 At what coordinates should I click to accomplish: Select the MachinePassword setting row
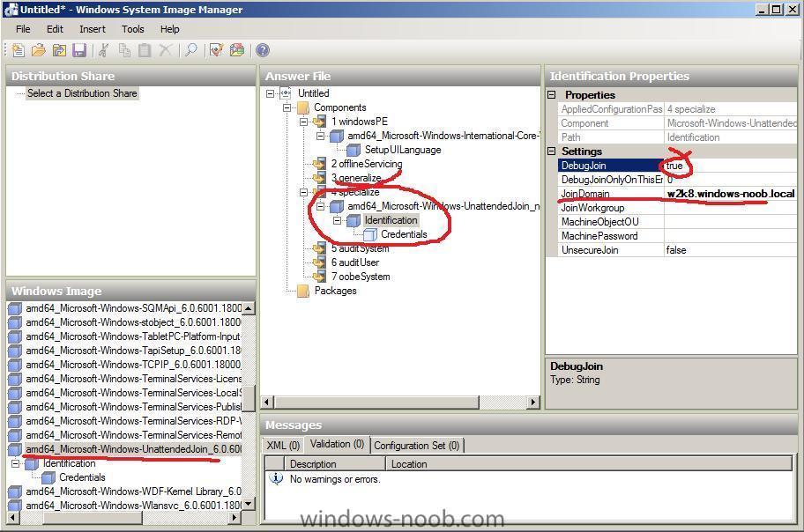[x=677, y=236]
